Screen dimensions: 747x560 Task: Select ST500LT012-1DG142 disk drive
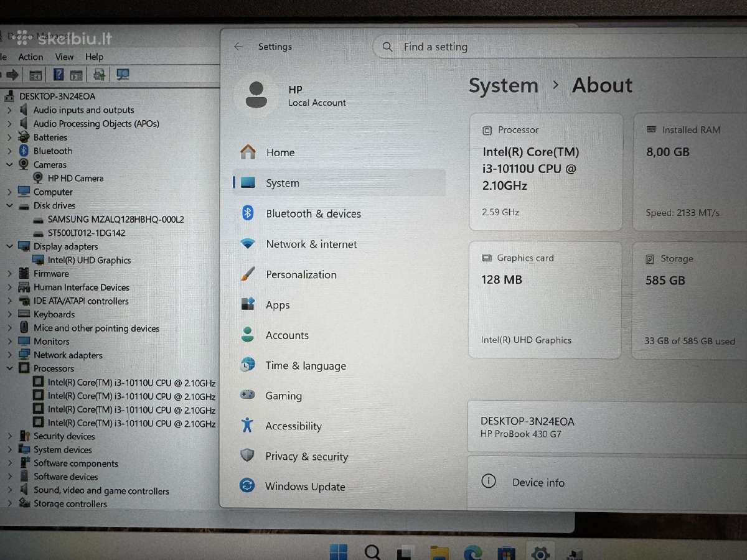point(87,233)
